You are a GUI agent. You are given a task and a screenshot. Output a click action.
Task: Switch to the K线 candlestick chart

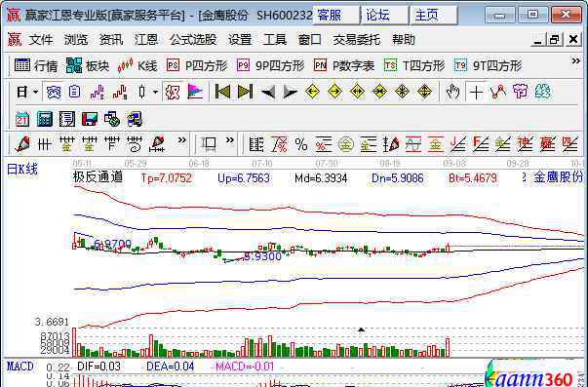tap(137, 66)
